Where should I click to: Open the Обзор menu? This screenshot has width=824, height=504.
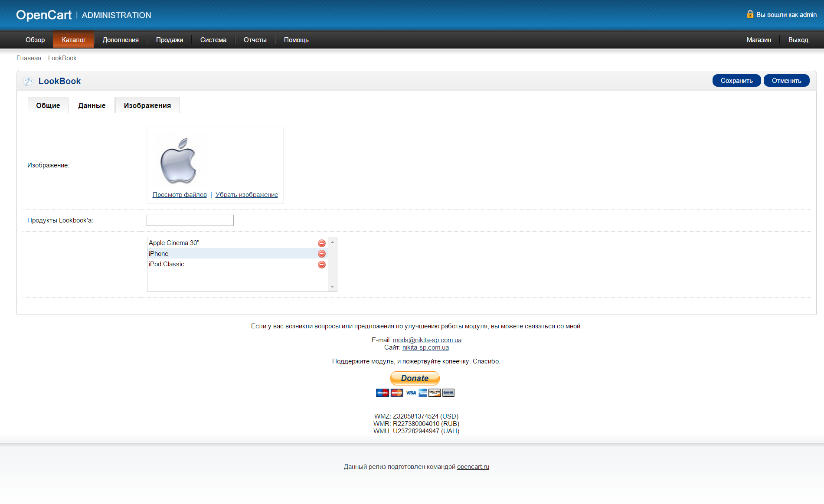pos(35,40)
